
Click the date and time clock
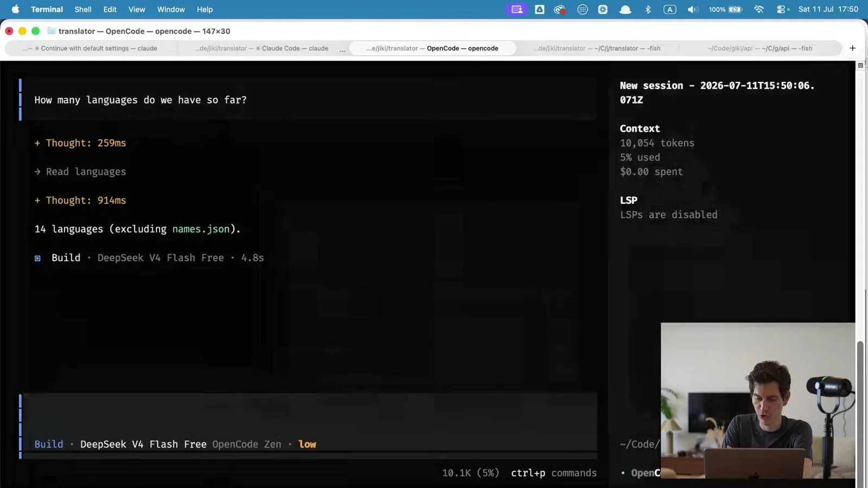point(828,9)
